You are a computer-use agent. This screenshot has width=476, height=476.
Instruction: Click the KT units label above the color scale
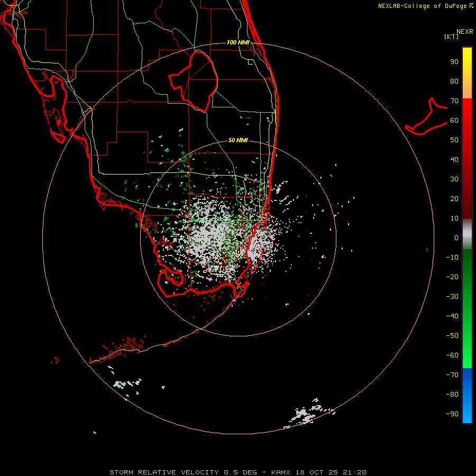point(452,36)
